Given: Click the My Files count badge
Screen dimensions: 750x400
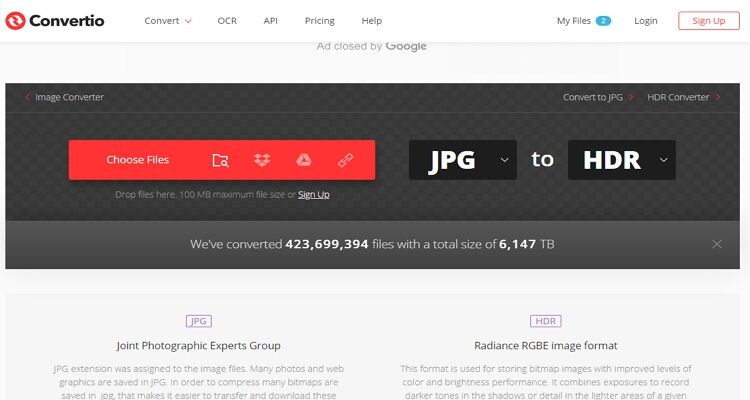Looking at the screenshot, I should click(603, 21).
